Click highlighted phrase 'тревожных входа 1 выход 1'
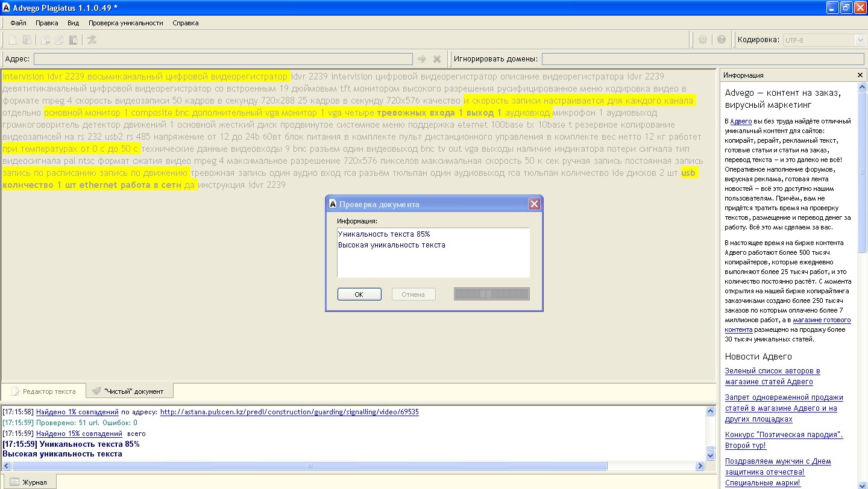 (439, 113)
